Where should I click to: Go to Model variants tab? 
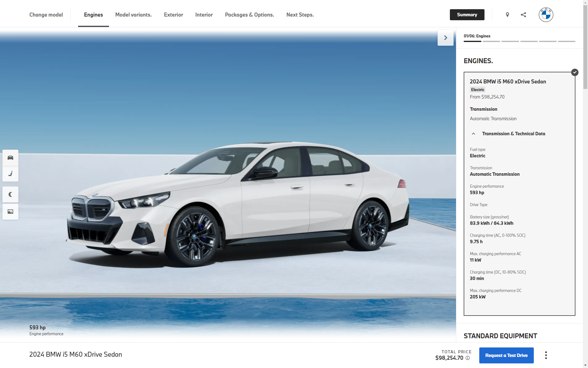coord(133,15)
